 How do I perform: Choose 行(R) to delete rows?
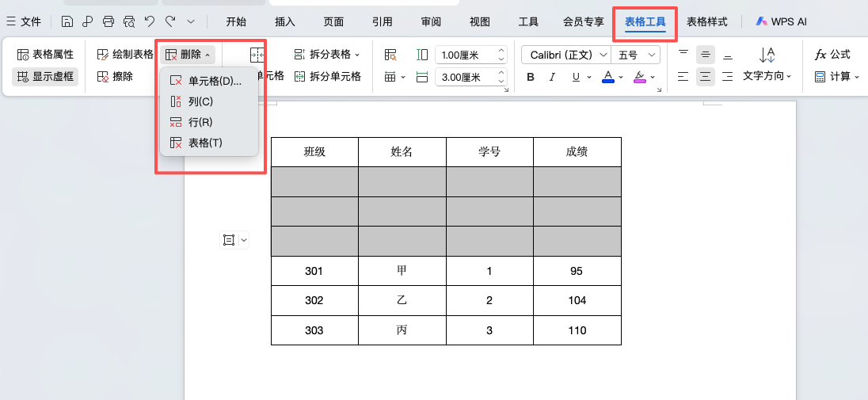[209, 122]
